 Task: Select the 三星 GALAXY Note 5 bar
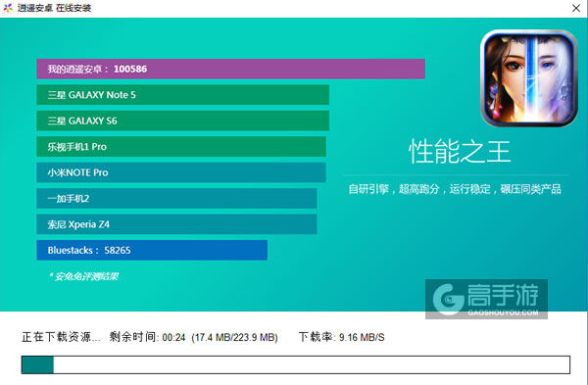tap(183, 95)
